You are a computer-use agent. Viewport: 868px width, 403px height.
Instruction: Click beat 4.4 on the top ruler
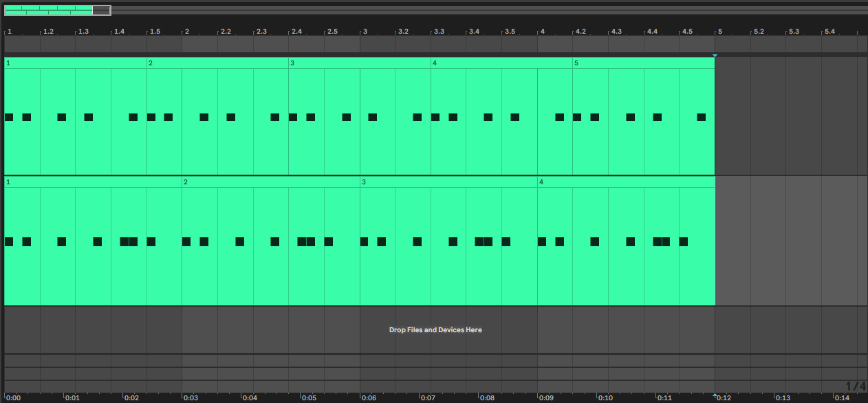tap(651, 32)
